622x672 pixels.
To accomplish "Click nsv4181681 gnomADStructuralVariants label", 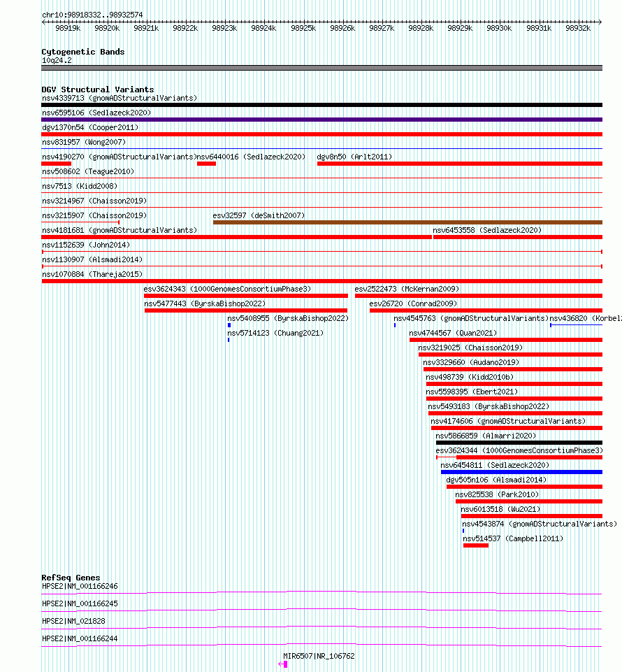I will (x=120, y=230).
